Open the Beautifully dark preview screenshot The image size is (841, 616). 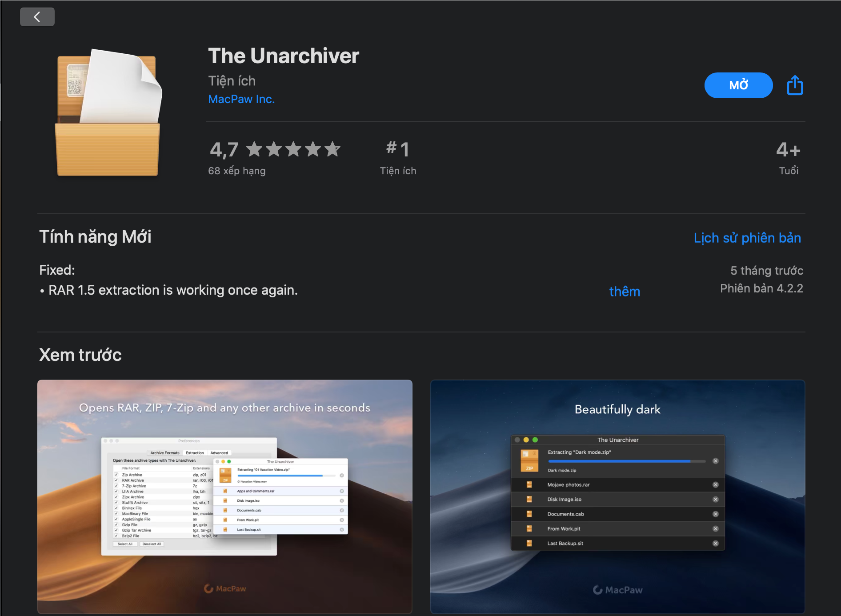[617, 496]
